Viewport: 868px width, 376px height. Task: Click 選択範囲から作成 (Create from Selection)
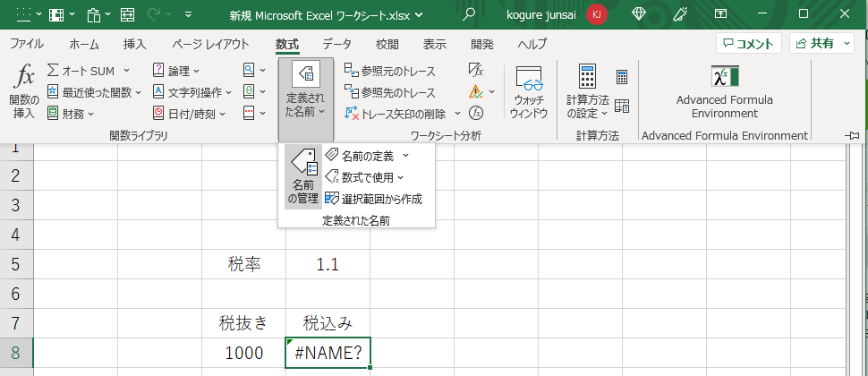tap(374, 199)
